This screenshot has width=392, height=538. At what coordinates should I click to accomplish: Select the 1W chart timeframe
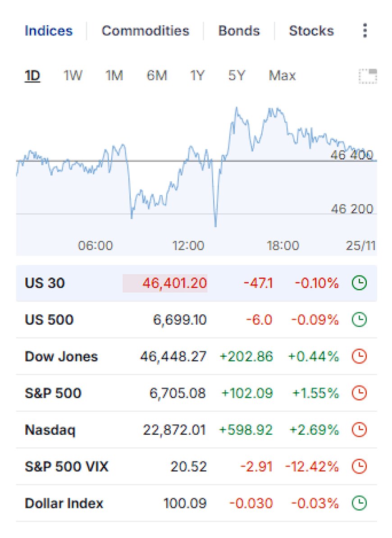click(x=73, y=75)
